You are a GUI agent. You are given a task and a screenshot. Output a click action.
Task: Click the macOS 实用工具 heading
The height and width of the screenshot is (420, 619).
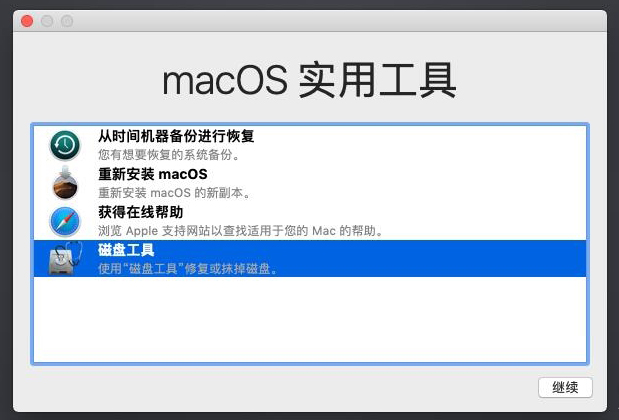tap(310, 81)
